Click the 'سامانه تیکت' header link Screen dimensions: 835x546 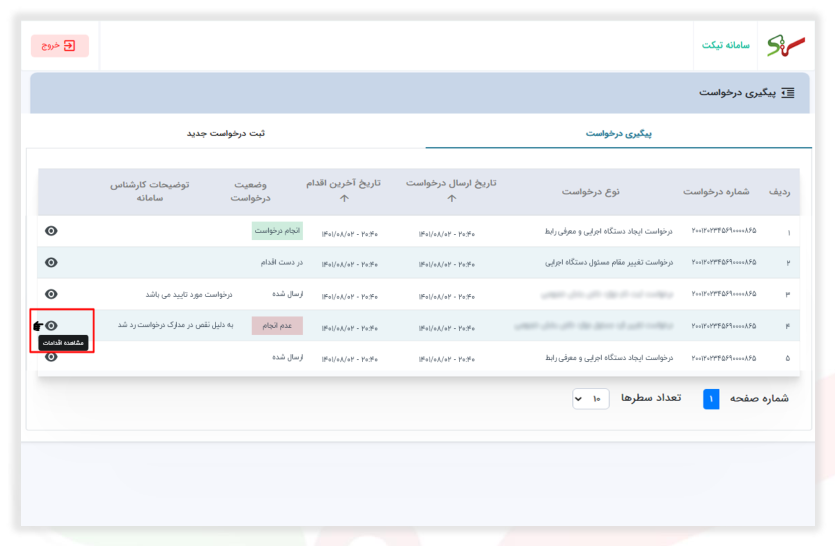(725, 45)
